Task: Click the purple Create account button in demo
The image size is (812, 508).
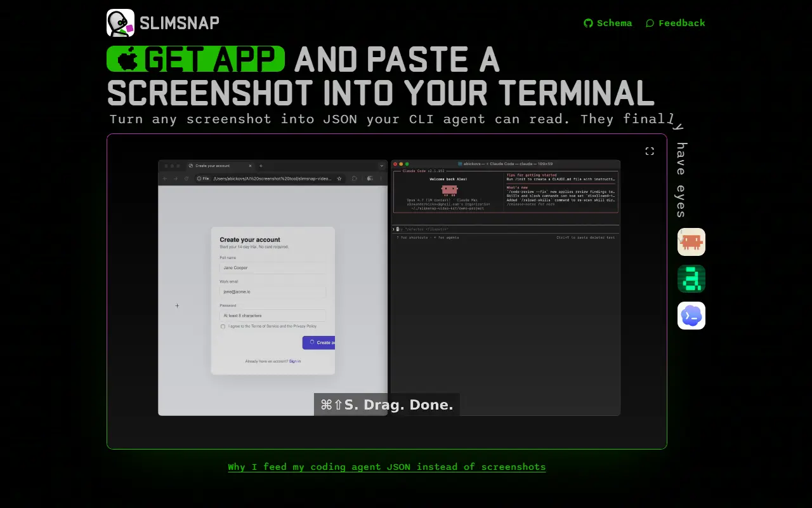Action: click(x=319, y=342)
